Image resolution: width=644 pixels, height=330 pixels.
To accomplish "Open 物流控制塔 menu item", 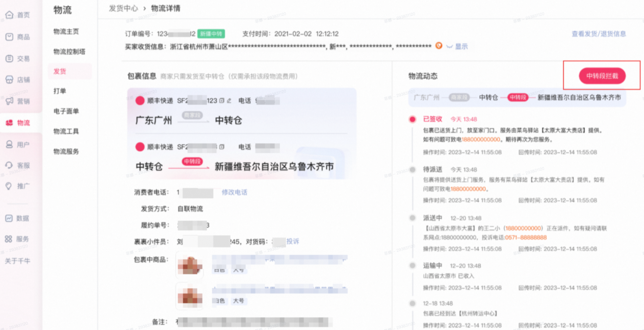I will (x=69, y=51).
